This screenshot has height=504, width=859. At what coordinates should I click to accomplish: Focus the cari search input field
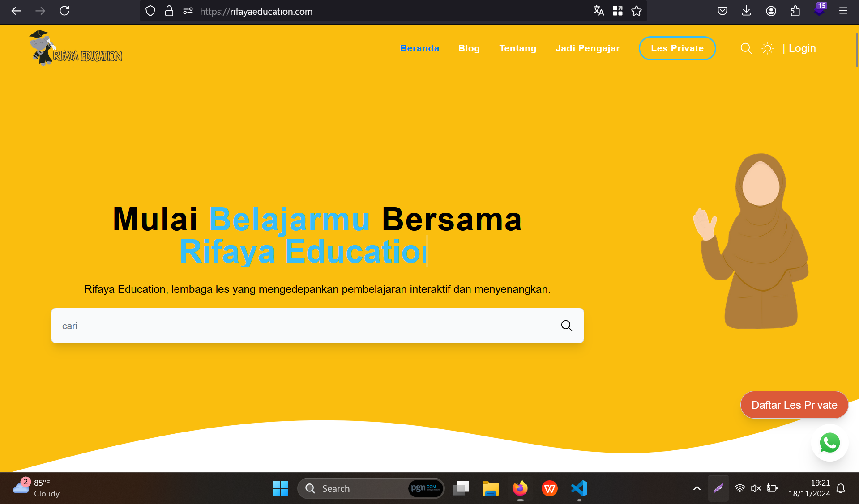tap(304, 326)
